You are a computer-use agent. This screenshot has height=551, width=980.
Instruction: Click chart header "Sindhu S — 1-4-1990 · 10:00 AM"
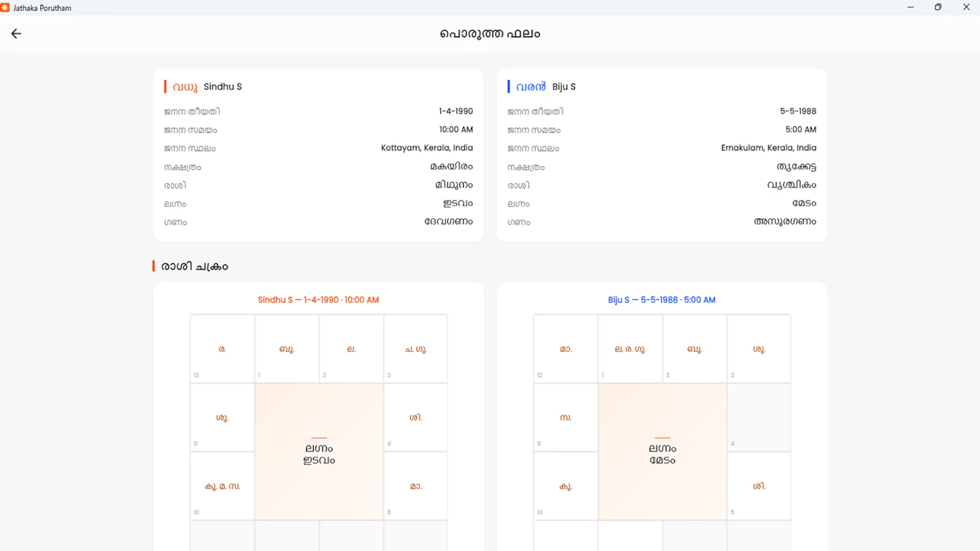(x=318, y=300)
